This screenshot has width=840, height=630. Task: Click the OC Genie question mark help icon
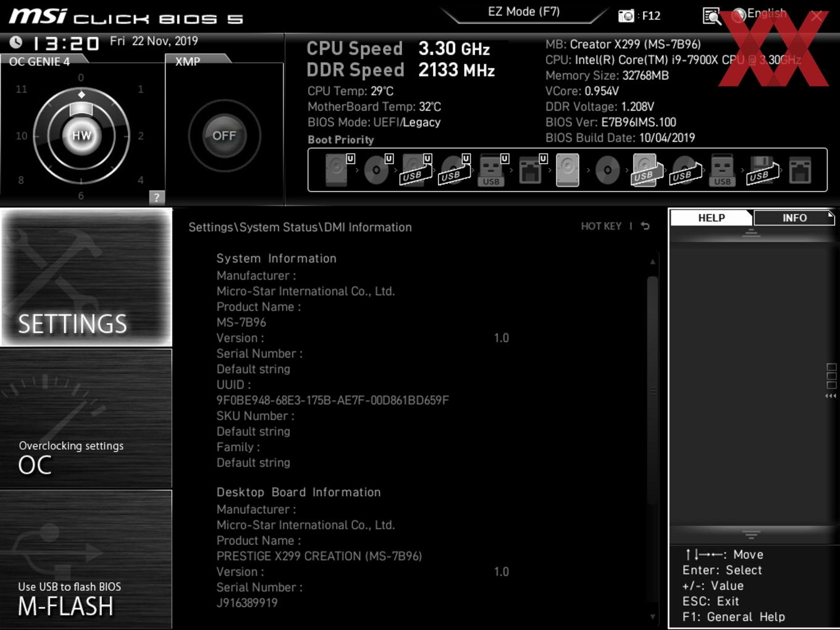tap(157, 197)
